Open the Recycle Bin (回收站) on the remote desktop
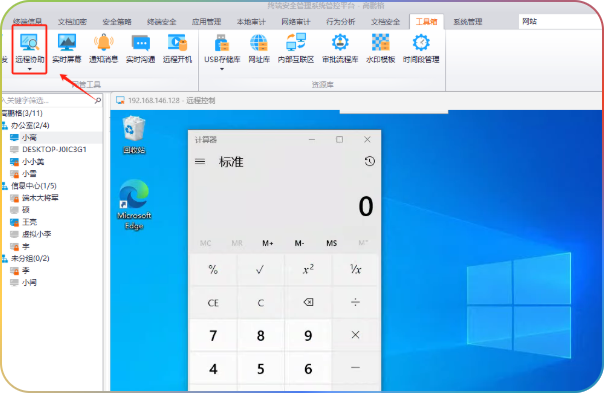Viewport: 604px width, 393px height. pyautogui.click(x=134, y=135)
